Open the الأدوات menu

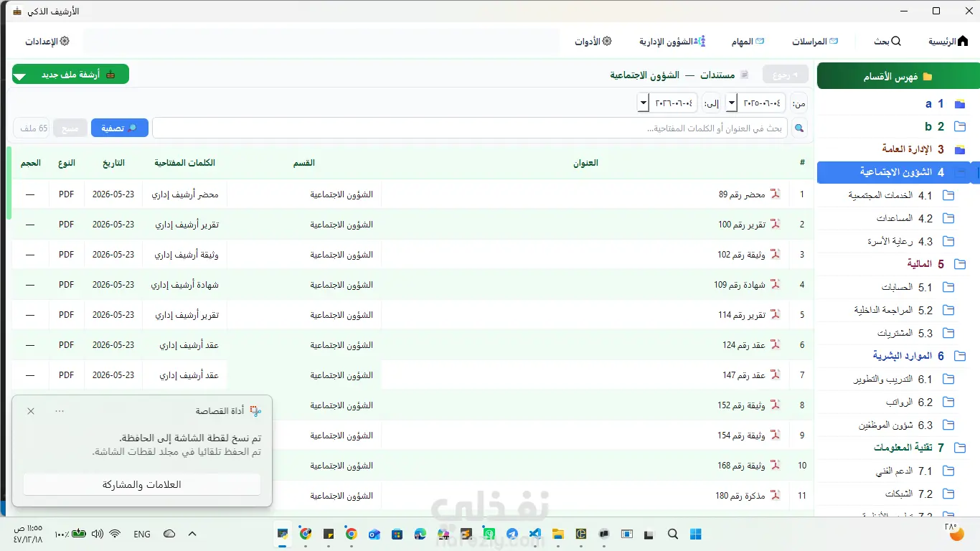pos(593,42)
